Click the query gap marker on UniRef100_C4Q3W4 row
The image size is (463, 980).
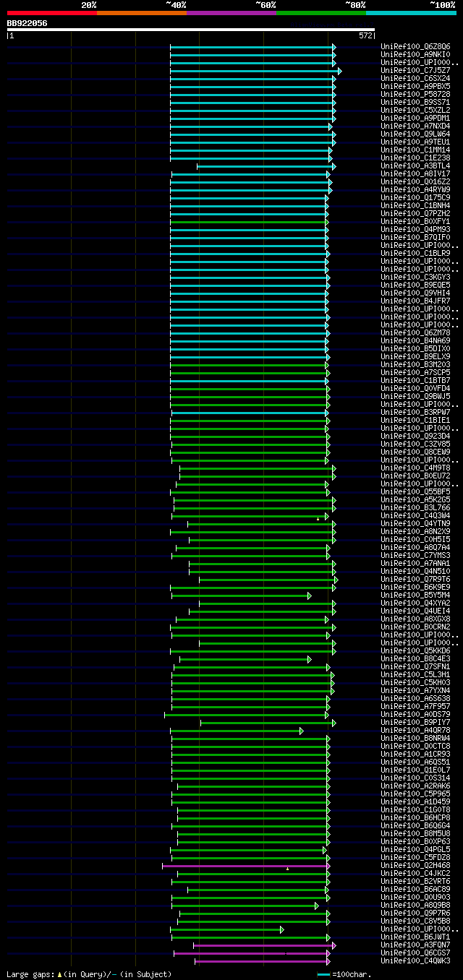[318, 519]
